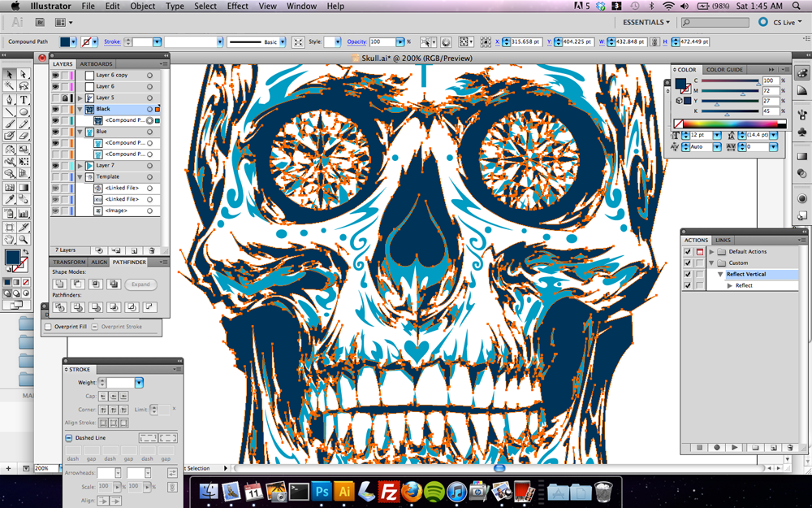The image size is (812, 508).
Task: Click the Minus Front shape mode icon
Action: pyautogui.click(x=78, y=284)
